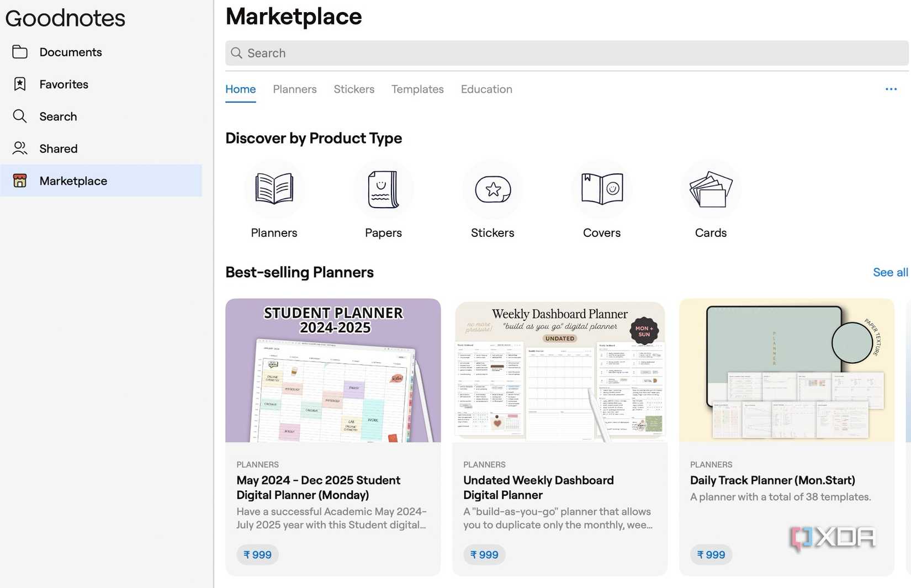The width and height of the screenshot is (911, 588).
Task: Click the Marketplace search input field
Action: pyautogui.click(x=566, y=53)
